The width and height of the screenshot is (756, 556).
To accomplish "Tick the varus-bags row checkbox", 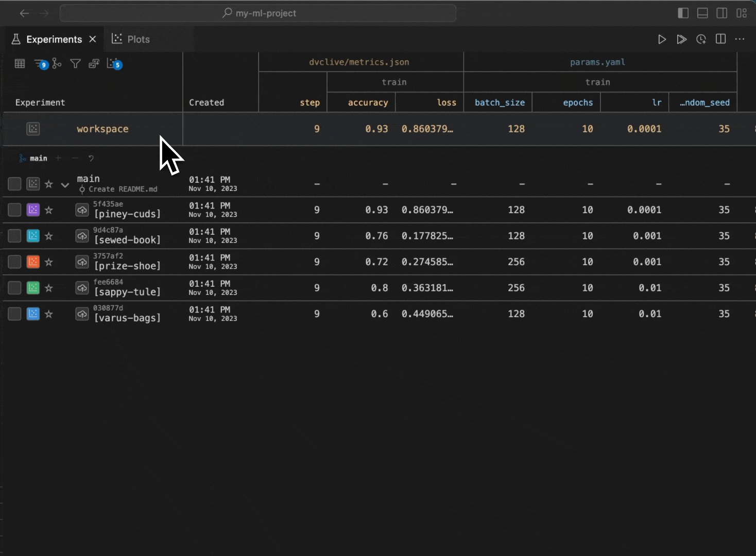I will pos(14,314).
